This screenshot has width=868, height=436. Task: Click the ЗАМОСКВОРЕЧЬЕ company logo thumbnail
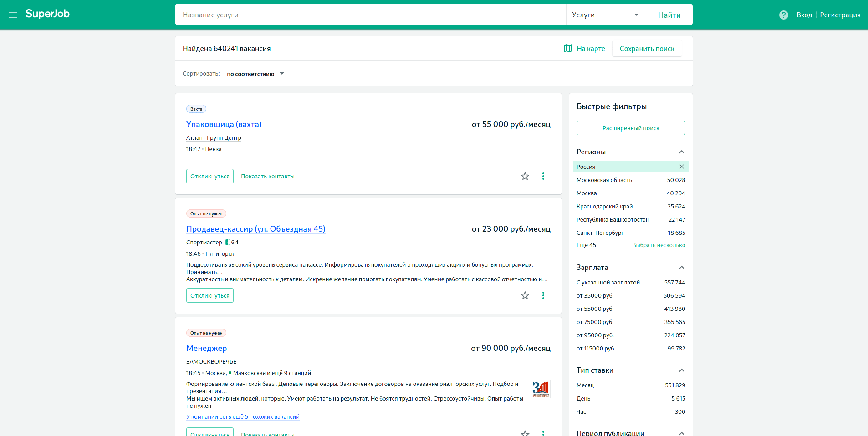click(541, 389)
